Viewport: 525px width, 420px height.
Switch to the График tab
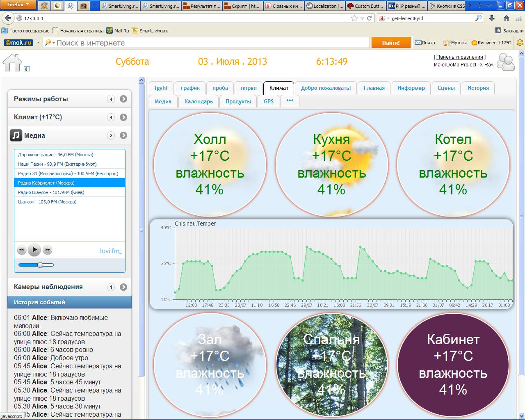(x=190, y=88)
